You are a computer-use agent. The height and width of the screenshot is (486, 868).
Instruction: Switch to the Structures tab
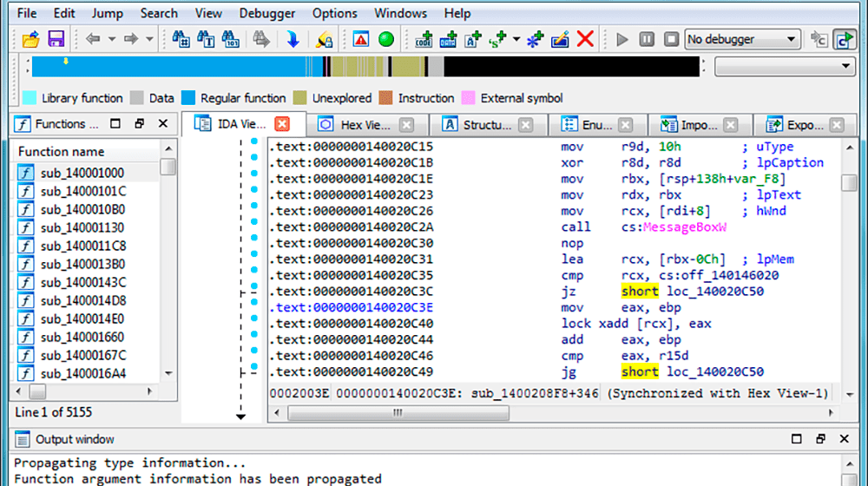tap(487, 125)
